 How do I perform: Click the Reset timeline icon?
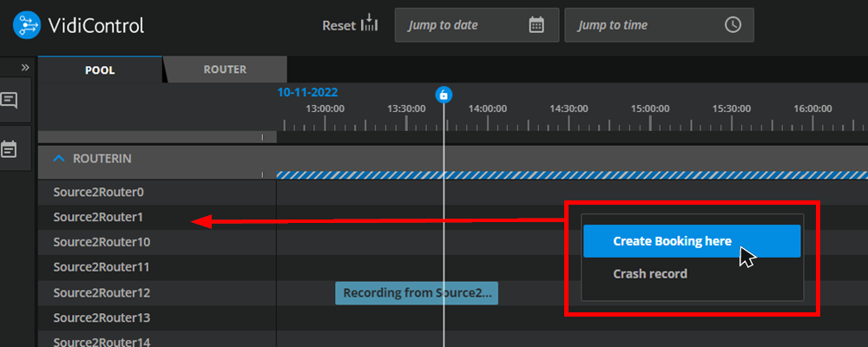pos(370,25)
